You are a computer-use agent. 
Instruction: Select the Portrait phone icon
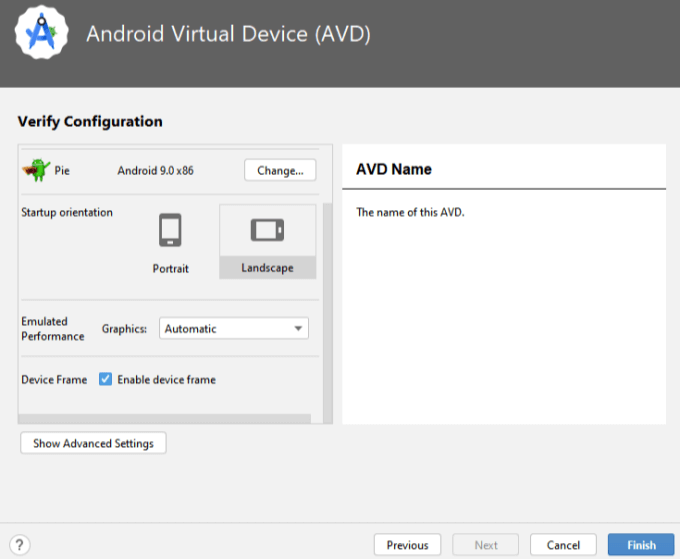pyautogui.click(x=170, y=230)
